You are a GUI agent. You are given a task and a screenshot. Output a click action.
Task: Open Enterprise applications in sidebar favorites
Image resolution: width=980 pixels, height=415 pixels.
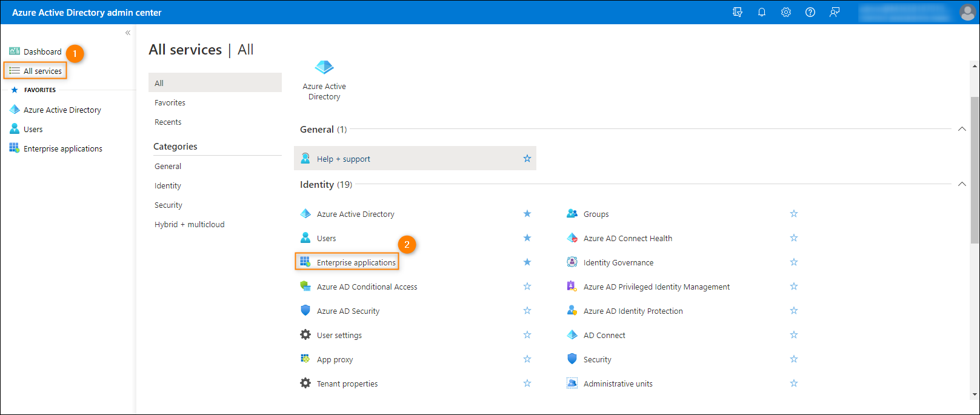click(63, 148)
